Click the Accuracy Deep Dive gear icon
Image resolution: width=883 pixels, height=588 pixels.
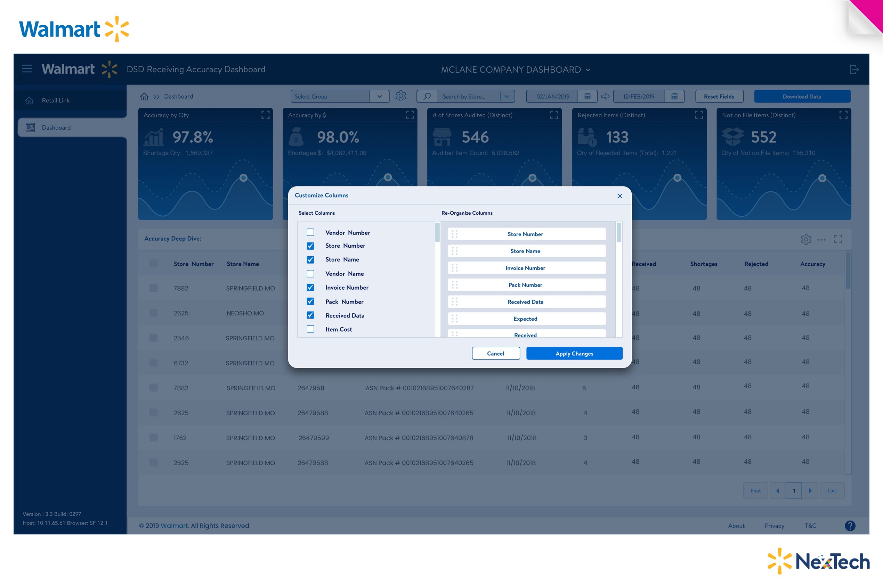point(805,239)
